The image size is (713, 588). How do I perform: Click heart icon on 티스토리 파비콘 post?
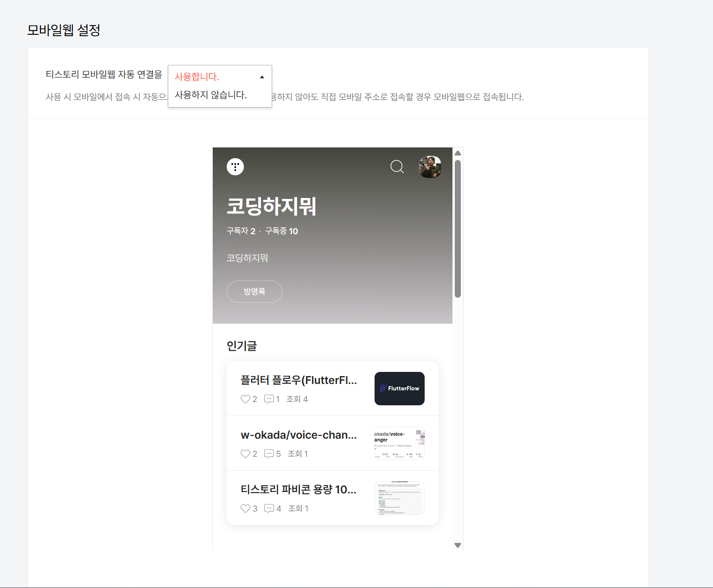(x=245, y=509)
